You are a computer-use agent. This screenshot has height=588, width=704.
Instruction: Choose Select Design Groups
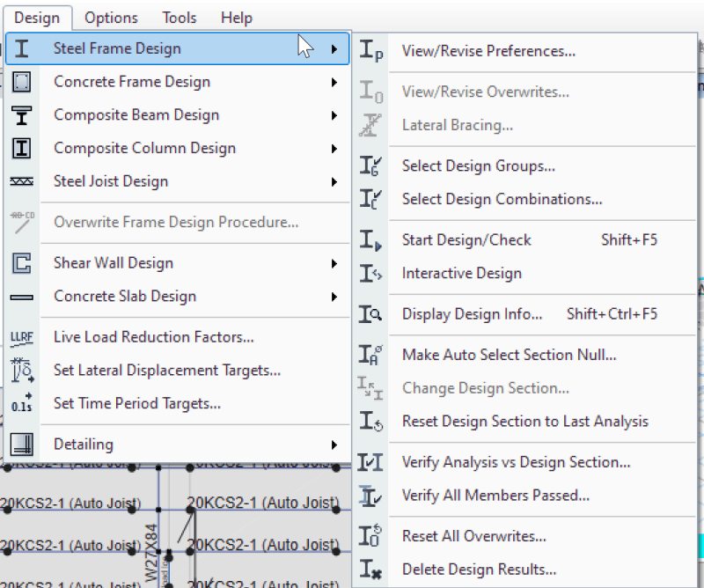[525, 165]
